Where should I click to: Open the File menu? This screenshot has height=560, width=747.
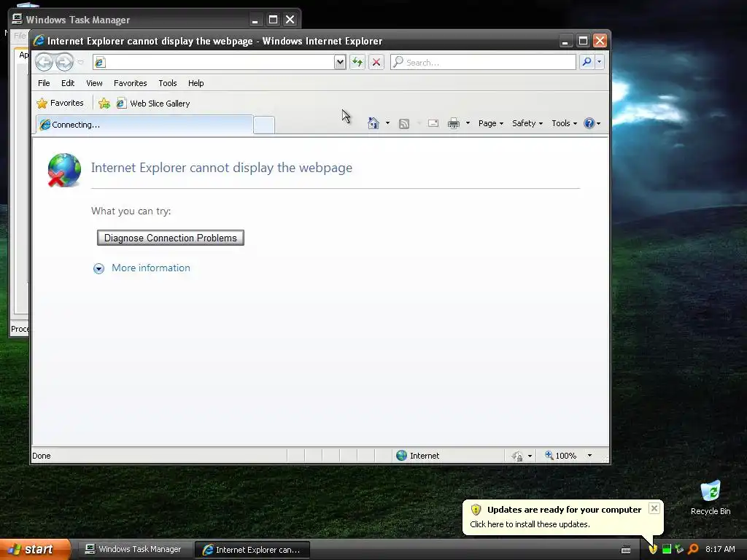44,83
